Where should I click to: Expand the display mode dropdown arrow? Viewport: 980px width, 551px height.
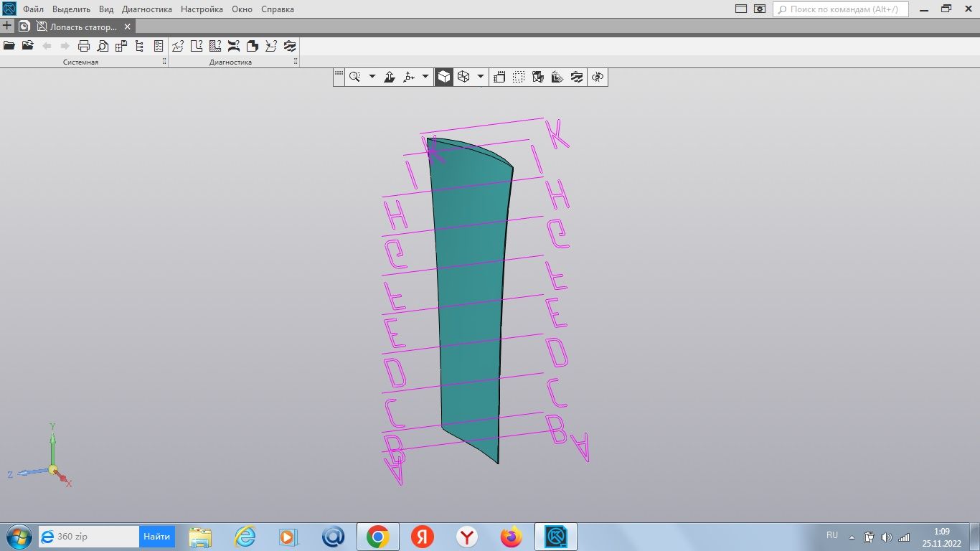click(481, 77)
